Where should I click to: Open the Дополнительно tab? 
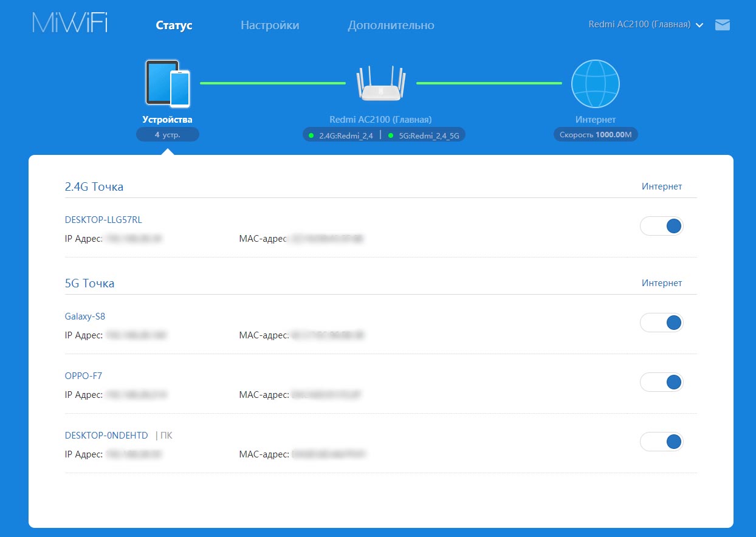tap(391, 26)
